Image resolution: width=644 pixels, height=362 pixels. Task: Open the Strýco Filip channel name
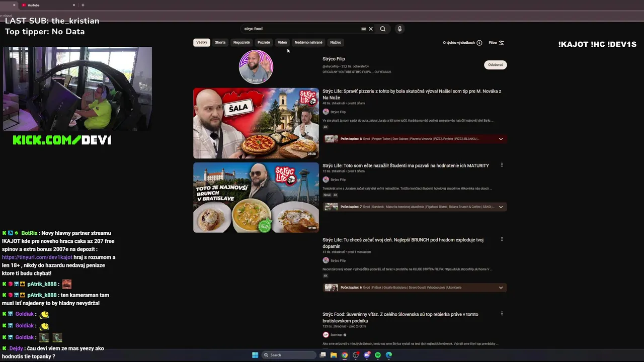(334, 59)
